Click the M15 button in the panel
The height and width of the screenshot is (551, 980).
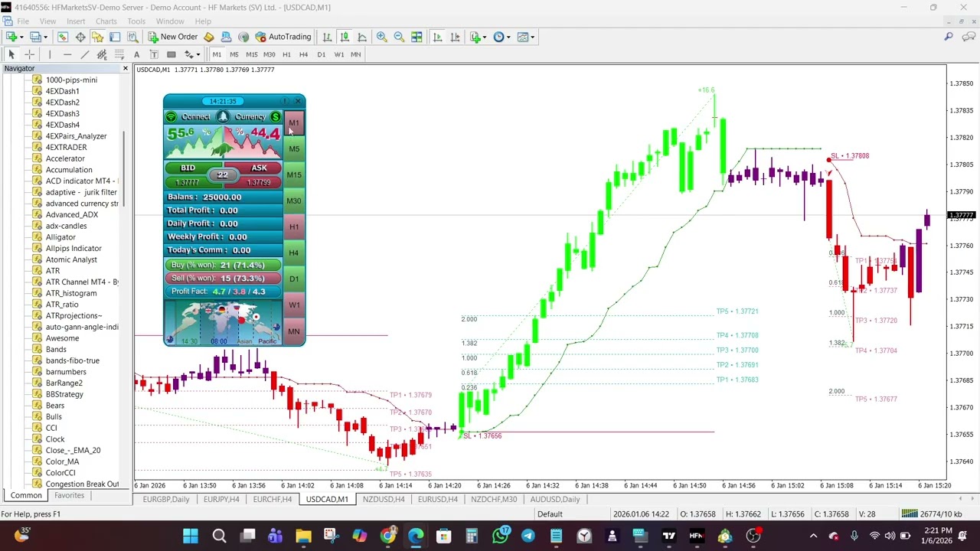(x=294, y=175)
